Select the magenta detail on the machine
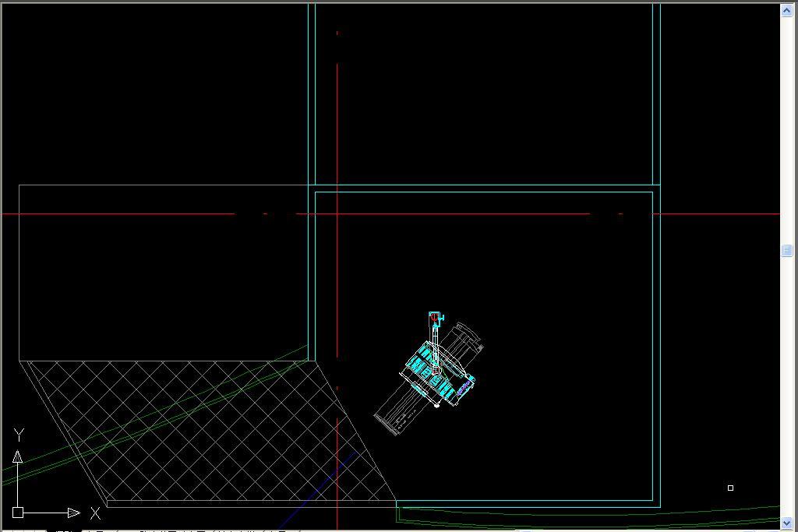798x532 pixels. [x=464, y=385]
